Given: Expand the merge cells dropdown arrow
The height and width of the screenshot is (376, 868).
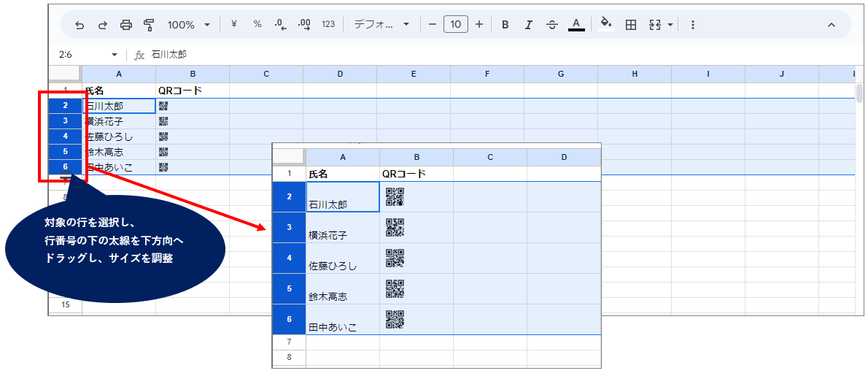Looking at the screenshot, I should [670, 25].
